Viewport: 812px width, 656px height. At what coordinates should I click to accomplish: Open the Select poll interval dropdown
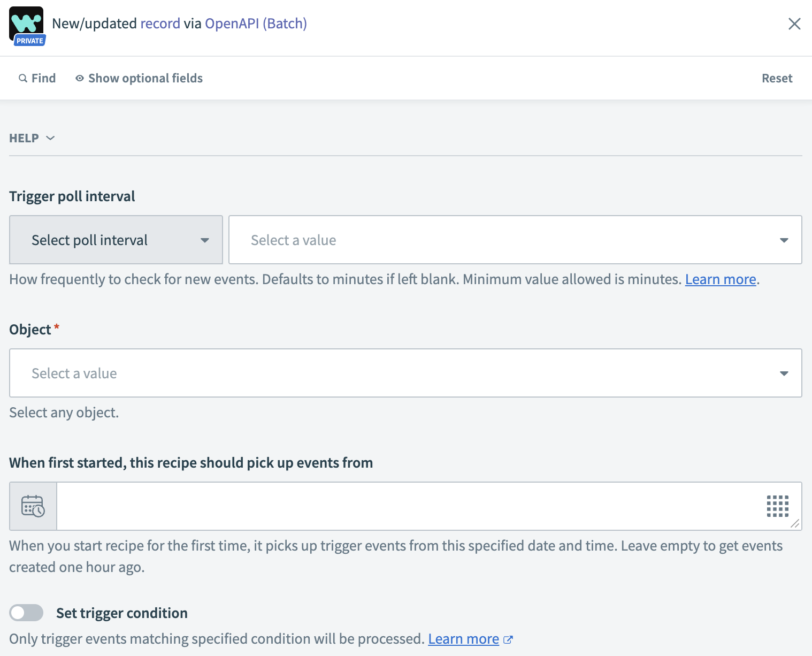coord(116,240)
